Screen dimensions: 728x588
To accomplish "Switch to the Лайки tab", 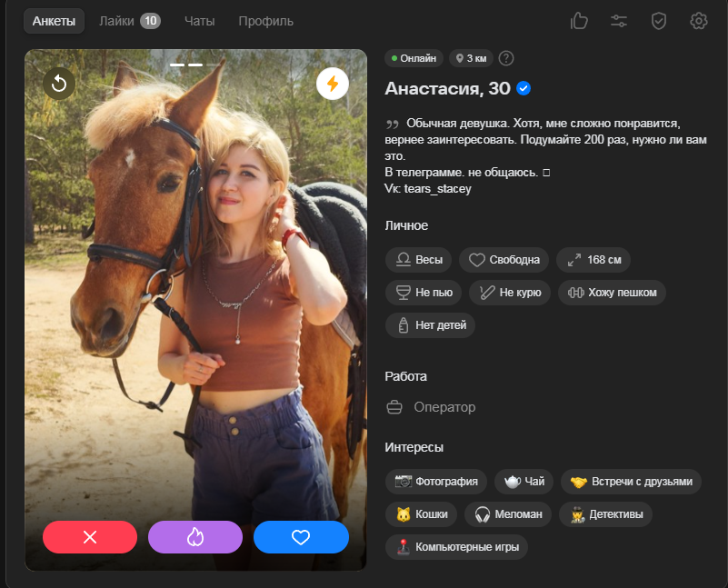I will (130, 21).
